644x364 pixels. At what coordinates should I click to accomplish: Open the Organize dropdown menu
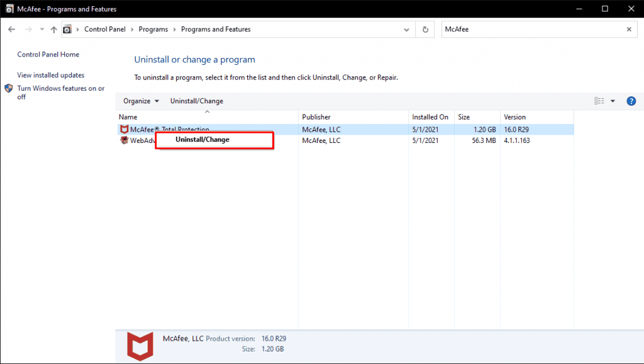141,101
